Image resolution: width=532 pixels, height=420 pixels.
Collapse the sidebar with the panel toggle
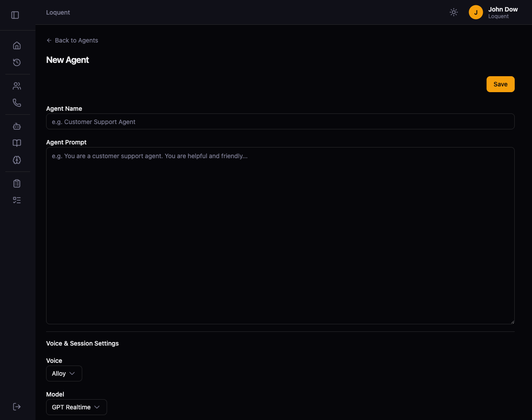coord(15,15)
